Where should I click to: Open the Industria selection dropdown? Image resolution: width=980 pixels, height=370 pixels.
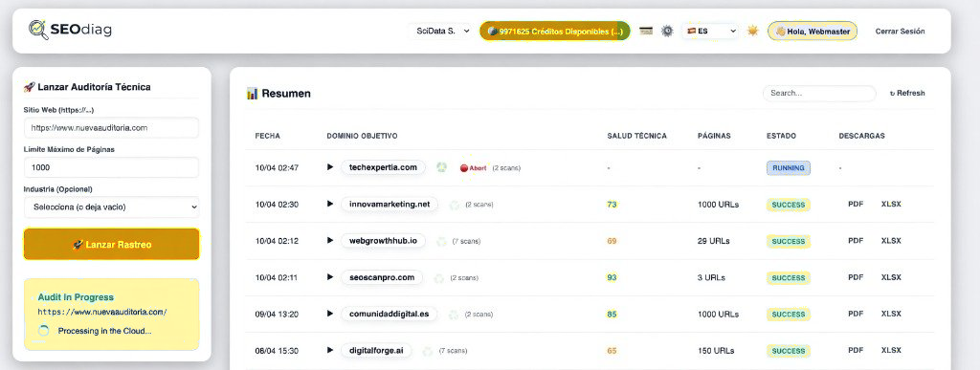[x=111, y=207]
